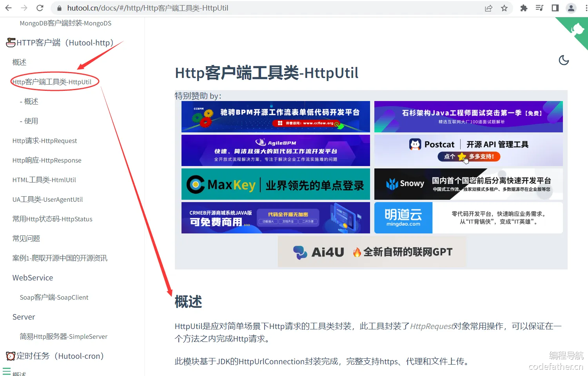Bookmark this page with the star
The width and height of the screenshot is (588, 376).
[504, 8]
